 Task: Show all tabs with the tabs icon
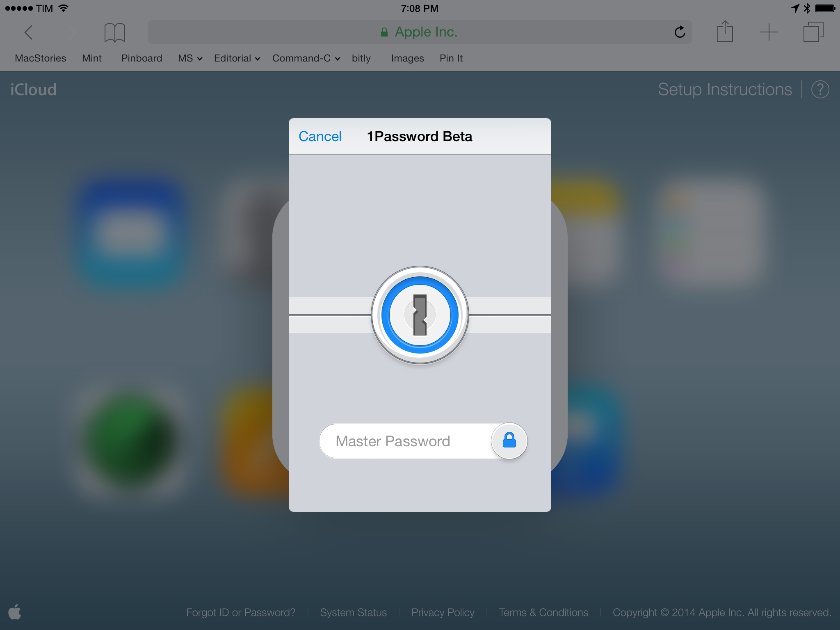(x=813, y=32)
